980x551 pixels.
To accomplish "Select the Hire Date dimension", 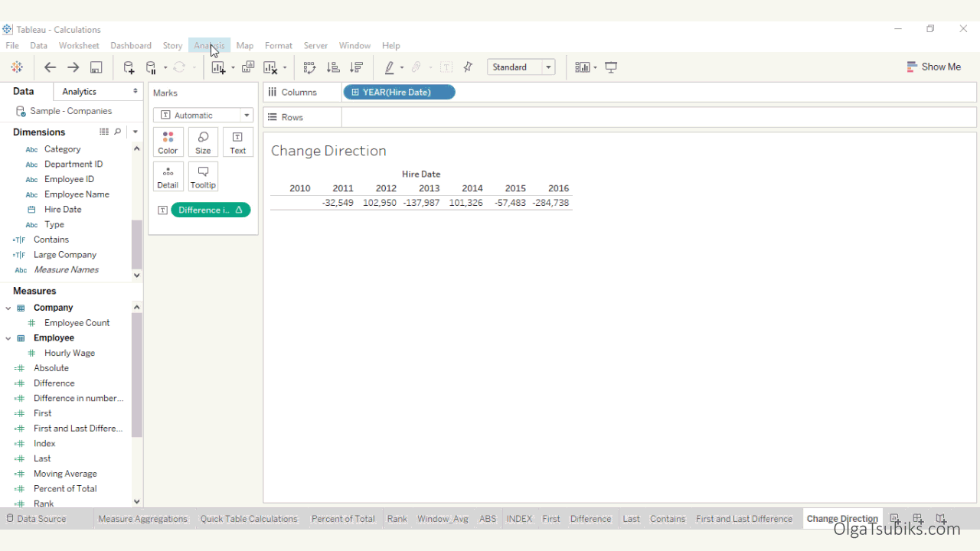I will 63,210.
